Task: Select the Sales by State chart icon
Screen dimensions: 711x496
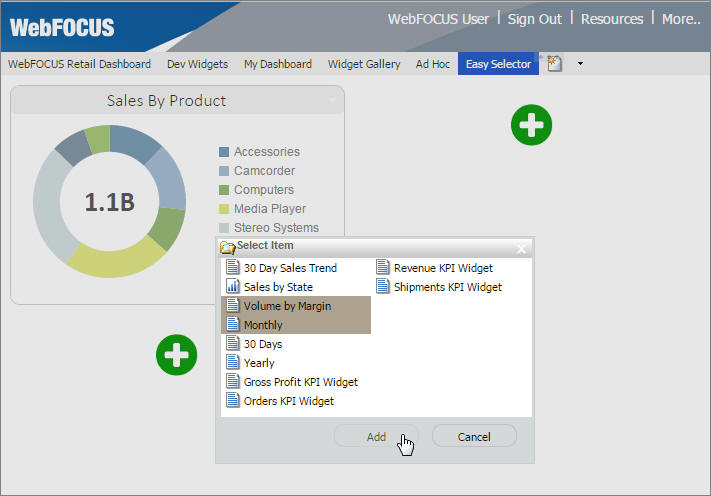Action: point(233,287)
